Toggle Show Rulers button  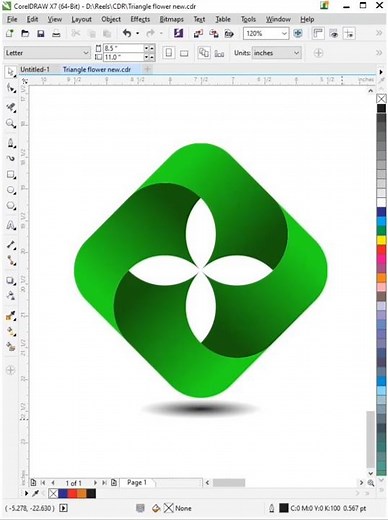pos(318,33)
